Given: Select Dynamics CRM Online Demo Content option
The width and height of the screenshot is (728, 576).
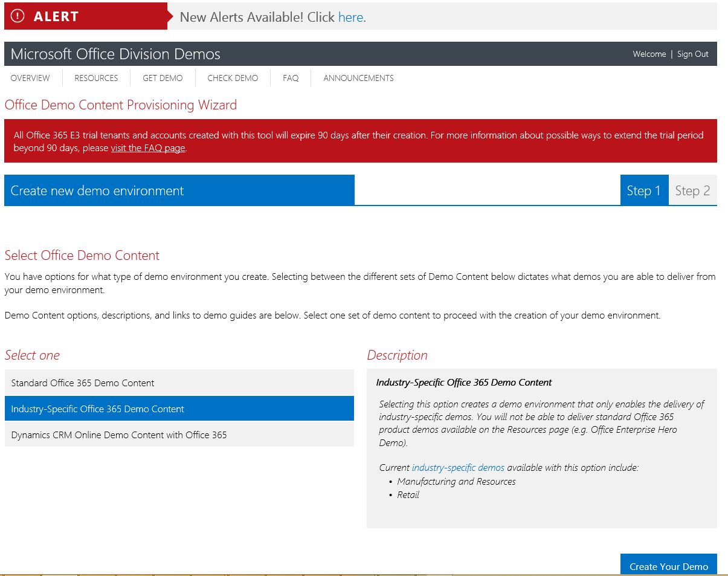Looking at the screenshot, I should pos(179,435).
